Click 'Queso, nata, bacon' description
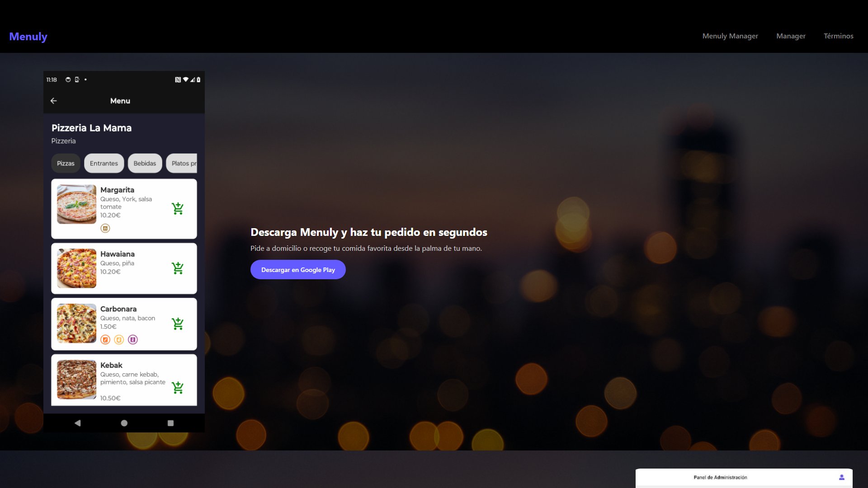 (x=127, y=318)
